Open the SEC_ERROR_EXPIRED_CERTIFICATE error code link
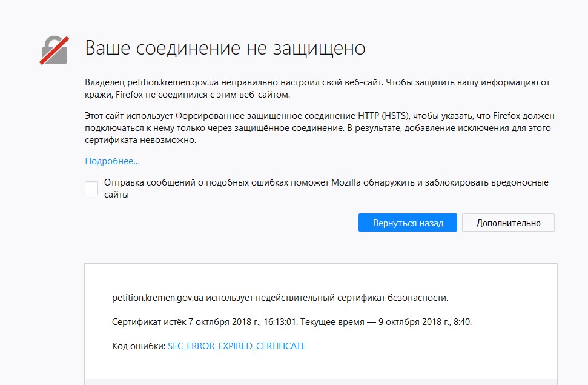The width and height of the screenshot is (588, 385). 237,346
